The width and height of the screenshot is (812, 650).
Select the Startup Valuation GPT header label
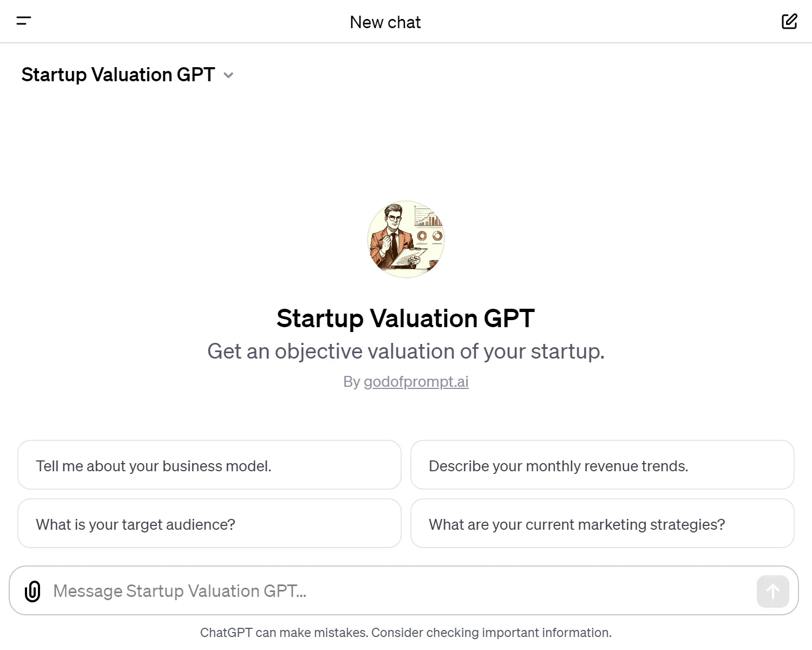(x=117, y=75)
